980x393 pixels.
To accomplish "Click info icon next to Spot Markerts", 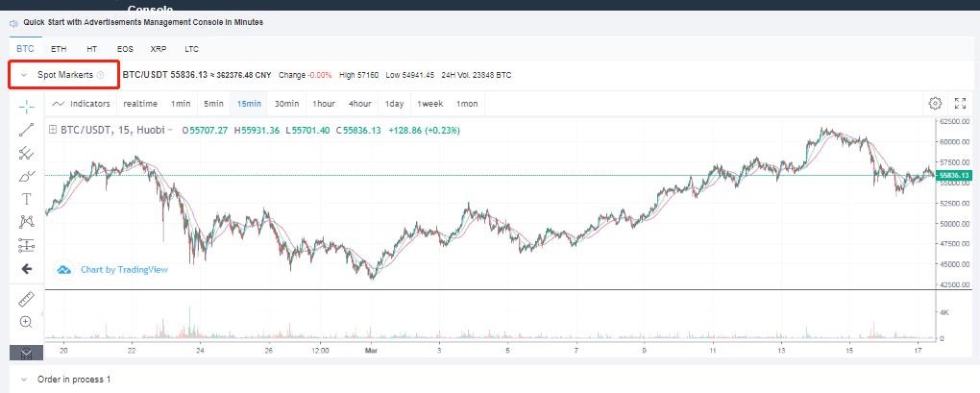I will pyautogui.click(x=100, y=75).
